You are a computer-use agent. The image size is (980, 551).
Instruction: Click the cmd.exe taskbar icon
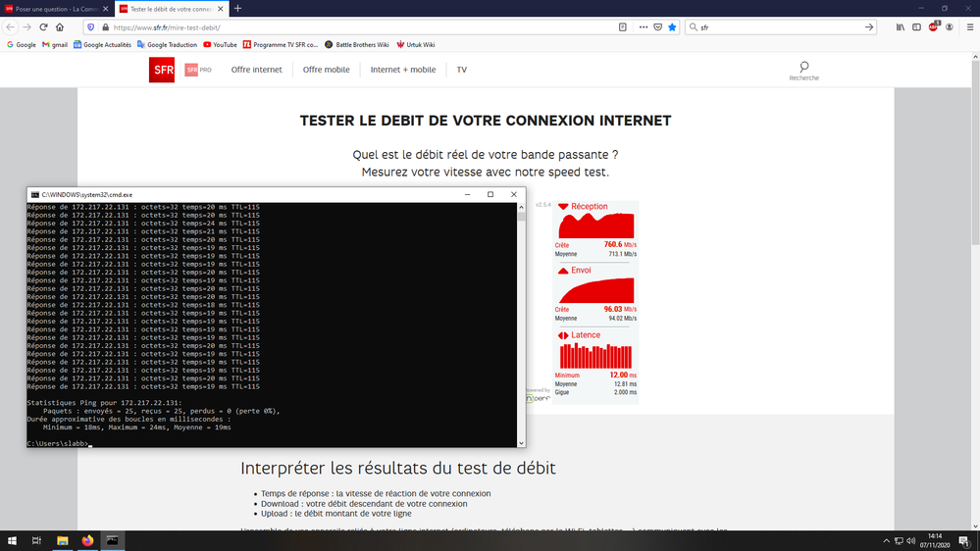pyautogui.click(x=113, y=540)
